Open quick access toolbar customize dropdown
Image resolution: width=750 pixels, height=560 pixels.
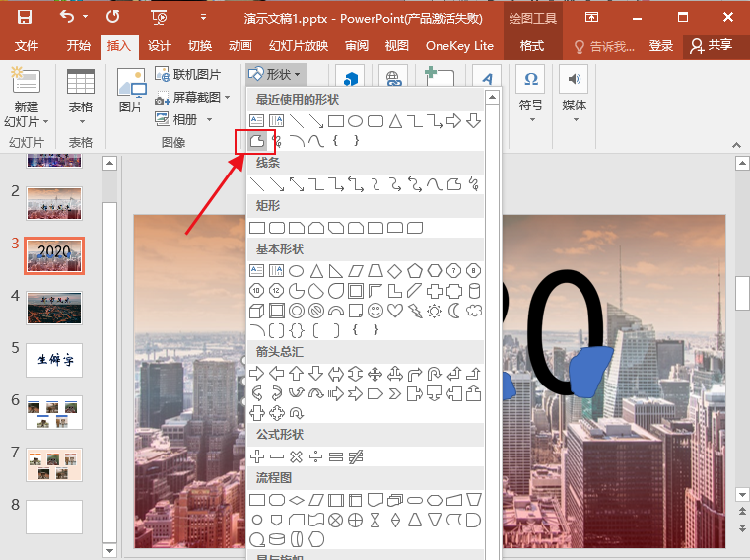[203, 17]
